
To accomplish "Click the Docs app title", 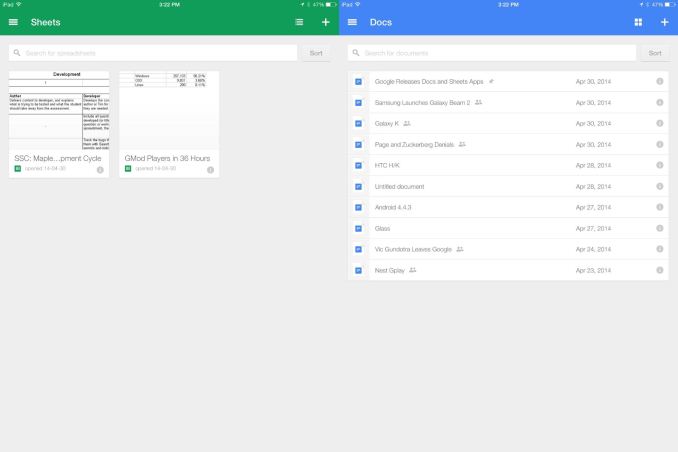I will tap(381, 22).
